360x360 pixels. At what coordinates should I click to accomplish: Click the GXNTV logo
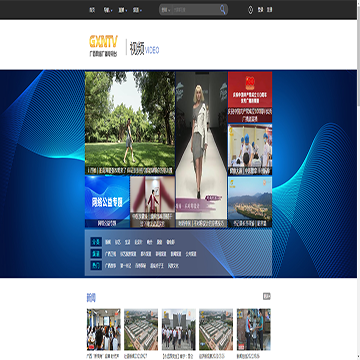pyautogui.click(x=103, y=46)
